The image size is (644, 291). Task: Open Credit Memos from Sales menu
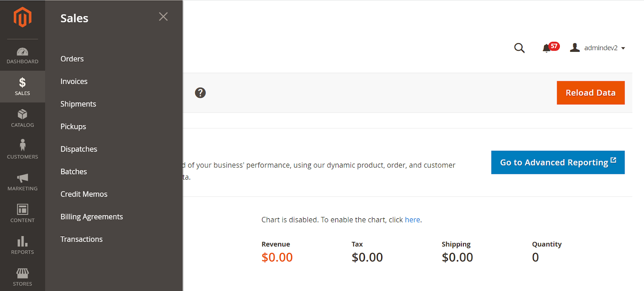(x=84, y=194)
